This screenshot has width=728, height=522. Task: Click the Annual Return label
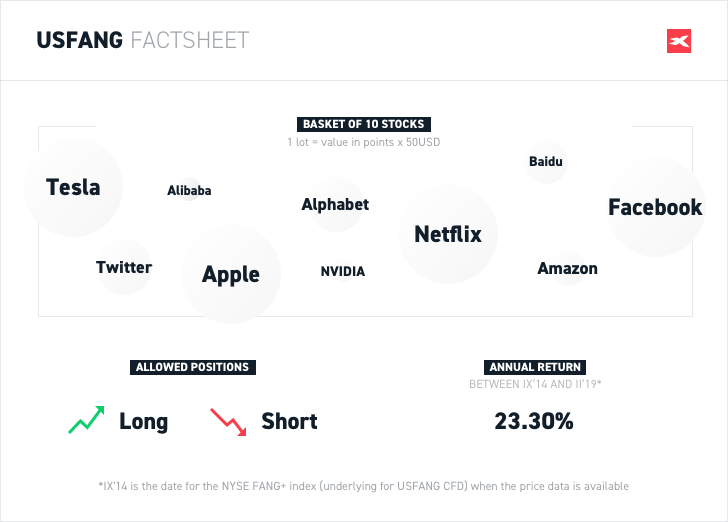click(x=535, y=367)
